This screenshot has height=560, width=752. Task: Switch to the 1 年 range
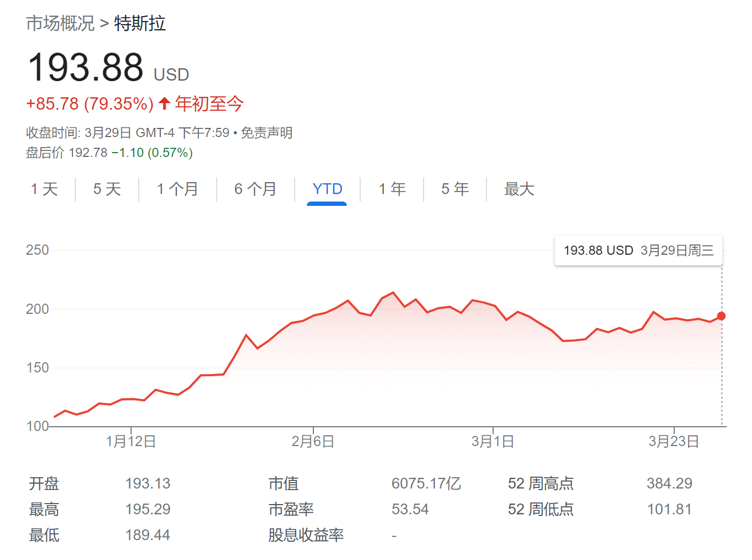[x=392, y=189]
